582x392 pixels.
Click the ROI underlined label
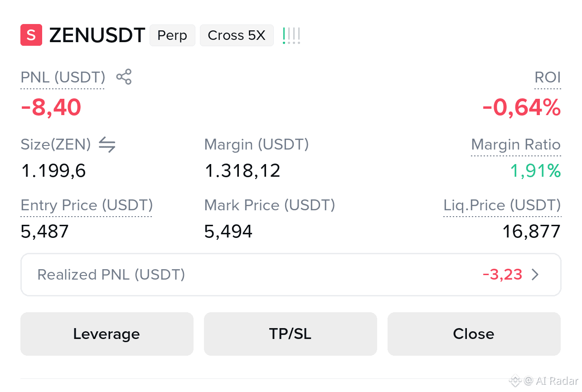[548, 77]
